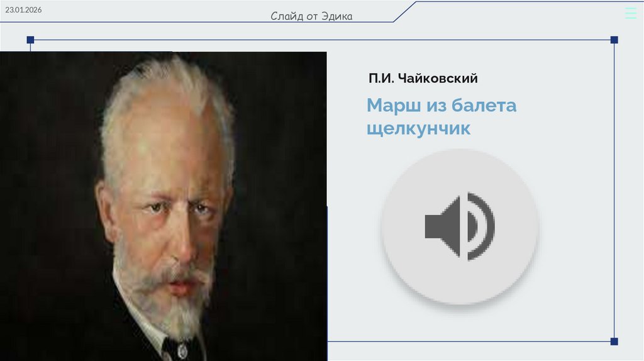644x361 pixels.
Task: Click the header text 'Слайд от Эдика'
Action: tap(311, 16)
